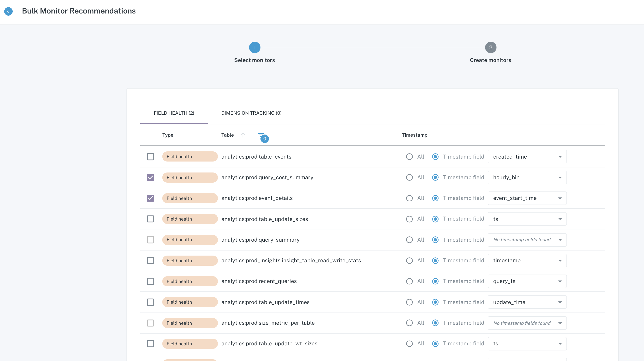The width and height of the screenshot is (644, 361).
Task: Select Timestamp field radio for event_details
Action: pos(435,198)
